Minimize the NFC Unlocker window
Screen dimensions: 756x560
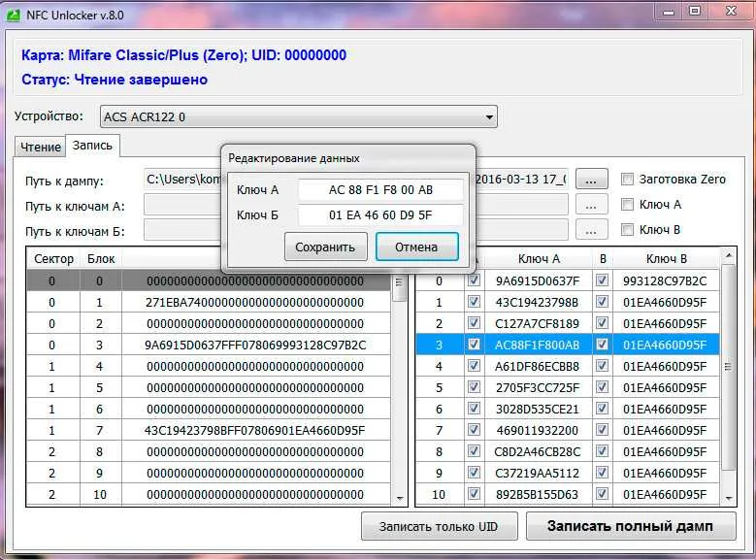(669, 12)
